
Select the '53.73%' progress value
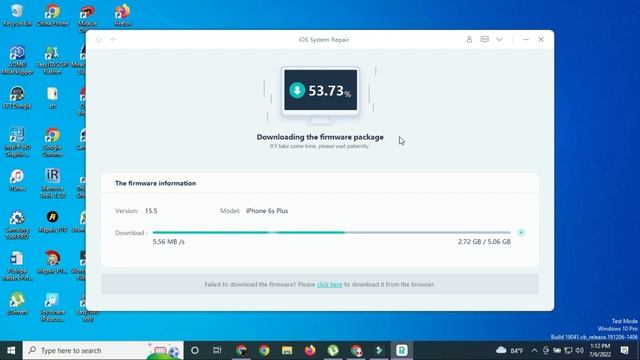[329, 91]
